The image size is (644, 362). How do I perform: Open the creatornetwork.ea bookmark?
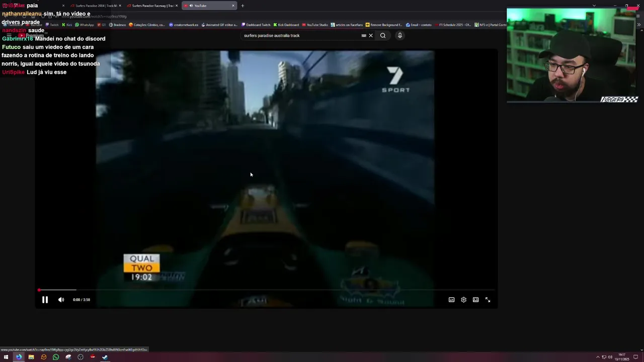click(x=184, y=25)
